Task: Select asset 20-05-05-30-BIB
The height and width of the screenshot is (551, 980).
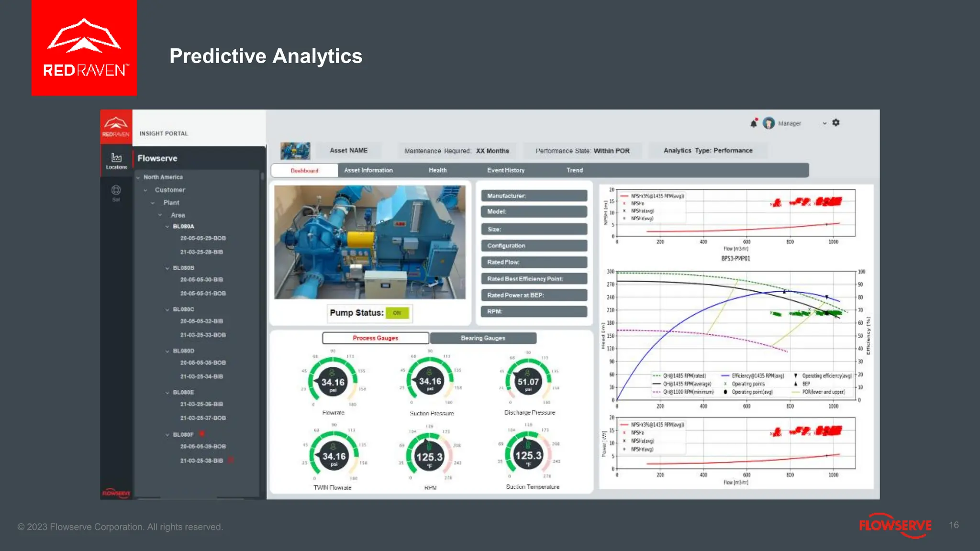Action: pos(201,280)
